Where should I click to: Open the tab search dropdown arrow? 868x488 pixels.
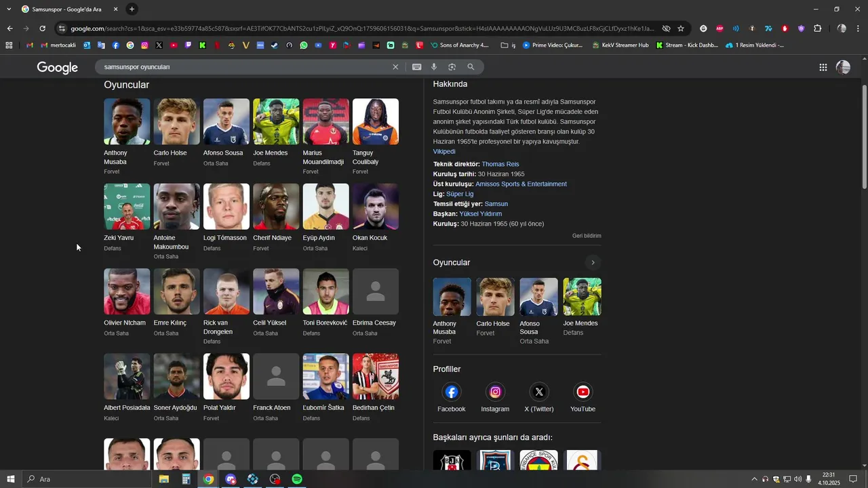(x=9, y=9)
